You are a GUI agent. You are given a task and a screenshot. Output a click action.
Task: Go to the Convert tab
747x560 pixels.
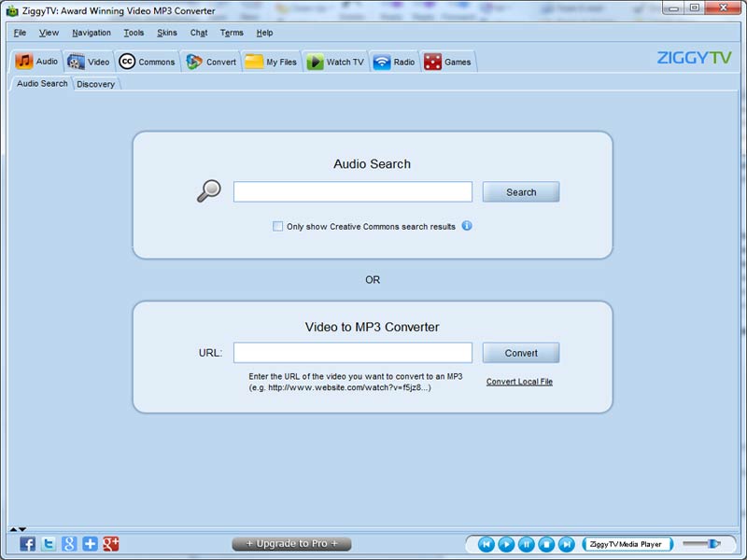[211, 62]
